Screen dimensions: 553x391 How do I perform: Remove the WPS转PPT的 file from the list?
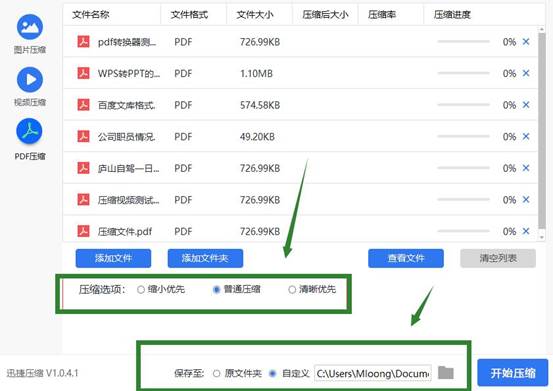[x=526, y=73]
